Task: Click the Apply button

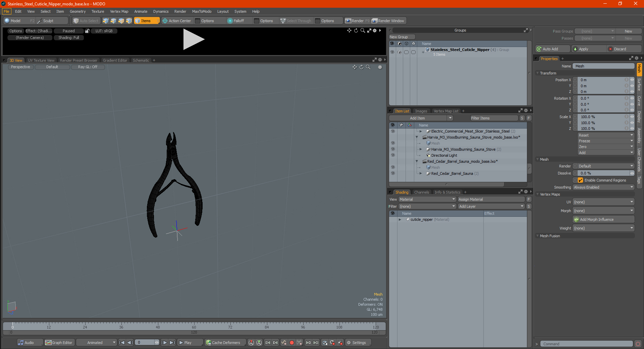Action: pyautogui.click(x=589, y=49)
